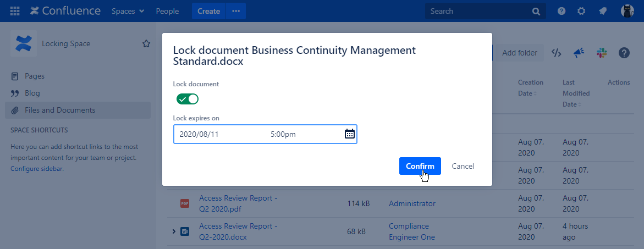Open Files and Documents in sidebar
Screen dimensions: 644x249
60,110
